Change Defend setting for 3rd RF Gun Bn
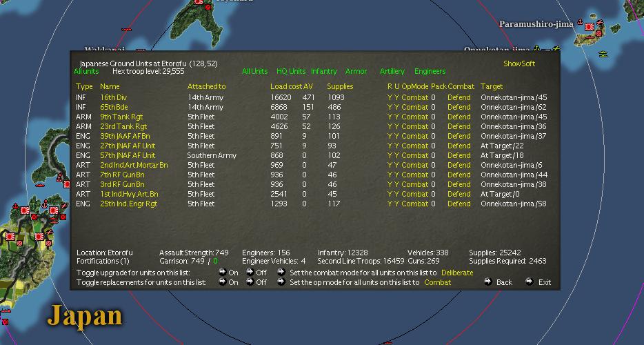This screenshot has width=644, height=345. (459, 184)
